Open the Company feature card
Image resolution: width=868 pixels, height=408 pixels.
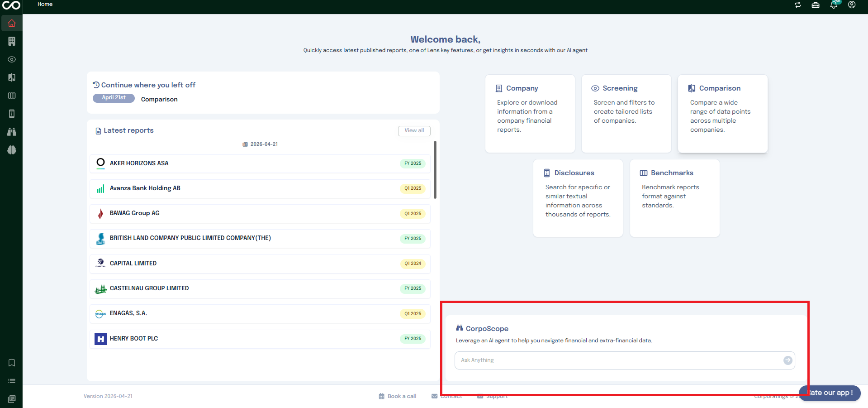click(x=530, y=114)
